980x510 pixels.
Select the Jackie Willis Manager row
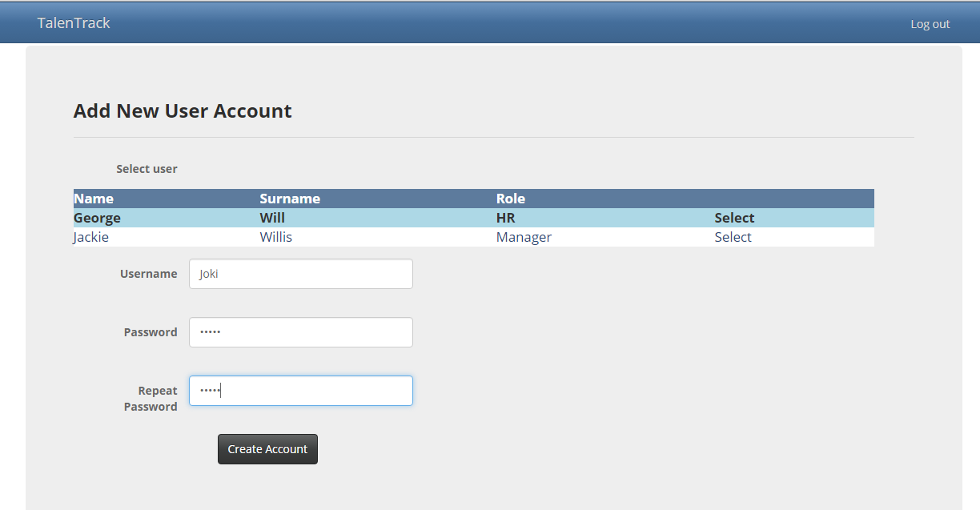(733, 237)
